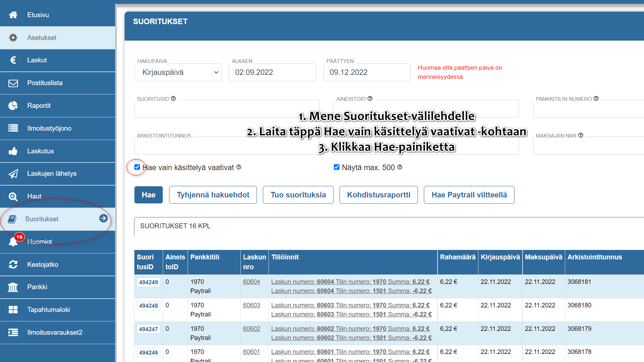
Task: Toggle the Näytä max. 500 checkbox
Action: click(337, 167)
